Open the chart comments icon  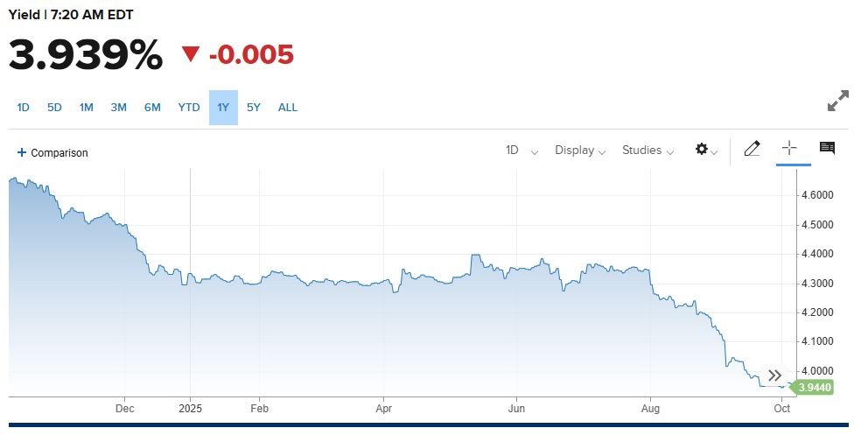pyautogui.click(x=827, y=148)
